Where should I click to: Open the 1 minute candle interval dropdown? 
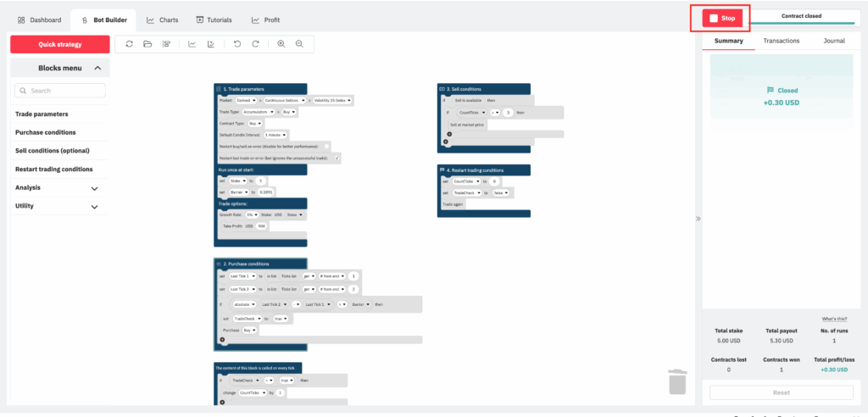tap(275, 135)
